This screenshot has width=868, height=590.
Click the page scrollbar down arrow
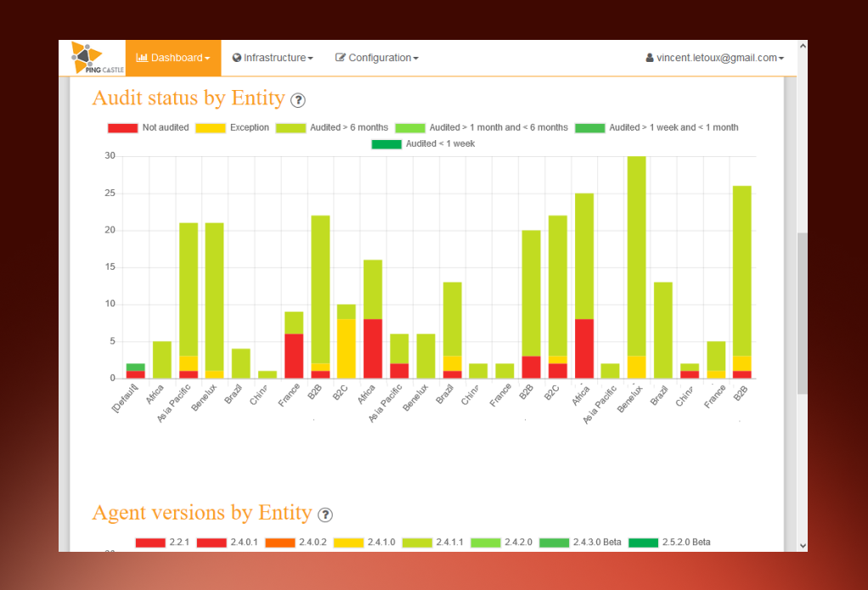click(x=803, y=546)
